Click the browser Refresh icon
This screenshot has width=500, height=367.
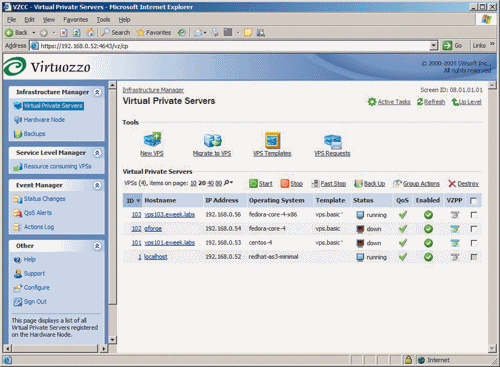(77, 33)
